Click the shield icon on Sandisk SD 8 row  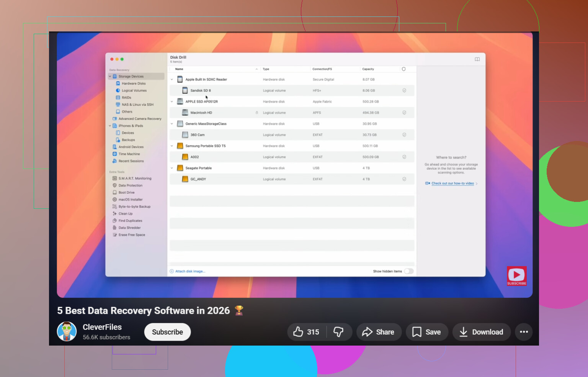(x=404, y=91)
